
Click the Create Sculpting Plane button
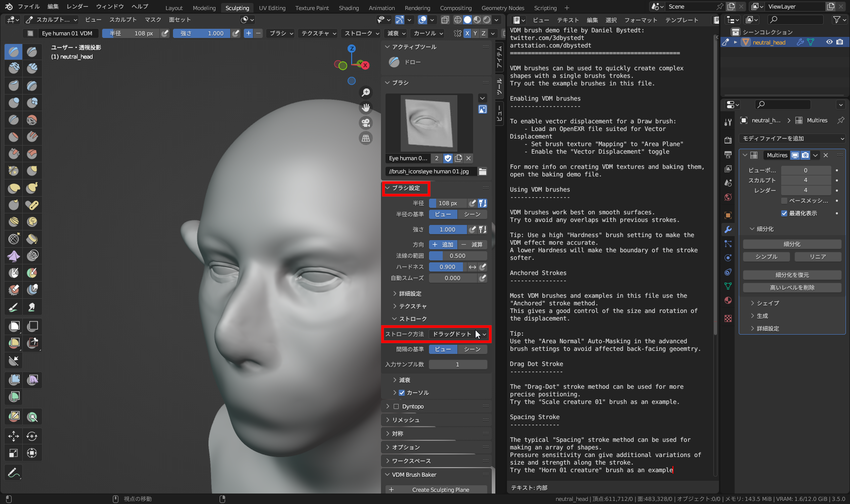click(440, 490)
